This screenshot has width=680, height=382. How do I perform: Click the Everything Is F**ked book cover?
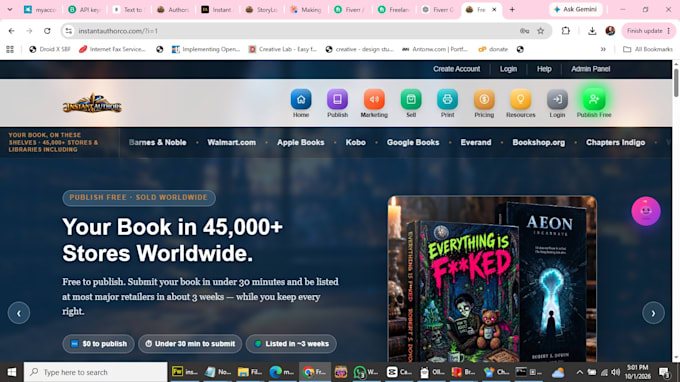click(x=462, y=291)
